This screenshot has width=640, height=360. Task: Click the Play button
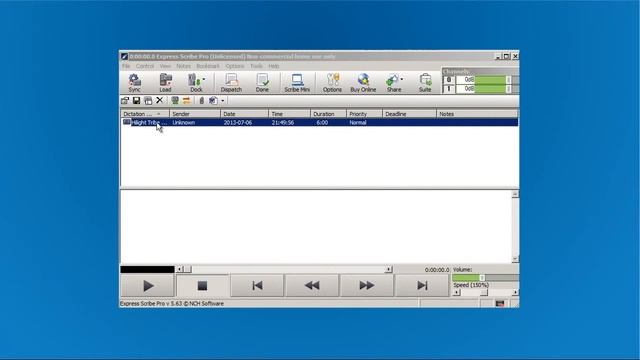pyautogui.click(x=148, y=286)
